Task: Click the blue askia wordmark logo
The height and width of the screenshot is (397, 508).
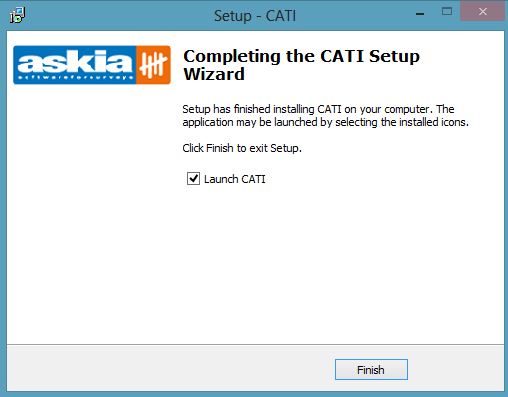Action: (x=75, y=65)
